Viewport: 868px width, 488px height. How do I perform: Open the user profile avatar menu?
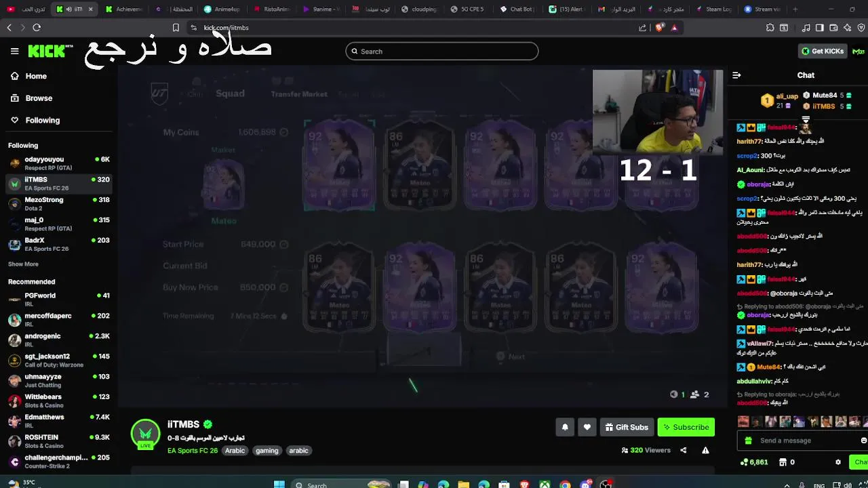coord(859,52)
